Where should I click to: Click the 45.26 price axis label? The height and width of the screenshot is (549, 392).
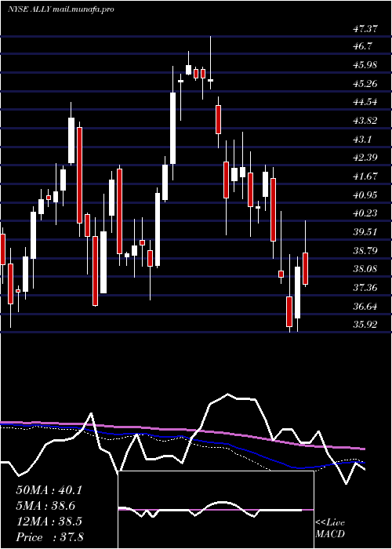coord(365,83)
